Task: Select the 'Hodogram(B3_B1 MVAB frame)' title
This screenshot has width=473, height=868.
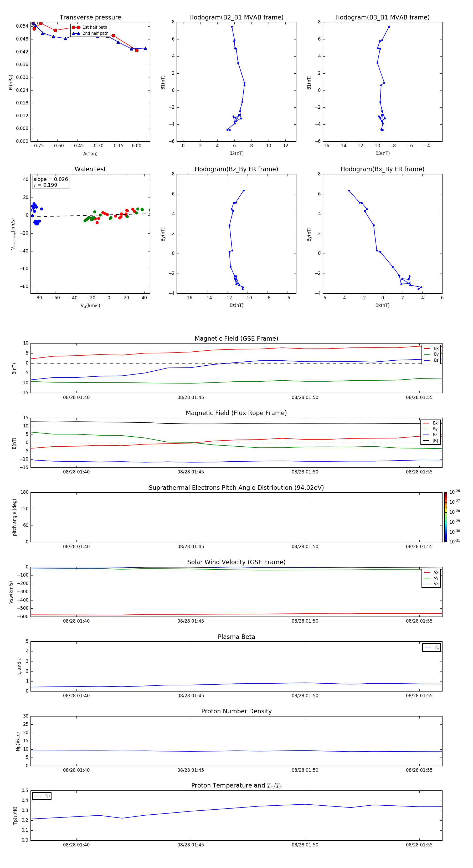Action: (x=382, y=17)
